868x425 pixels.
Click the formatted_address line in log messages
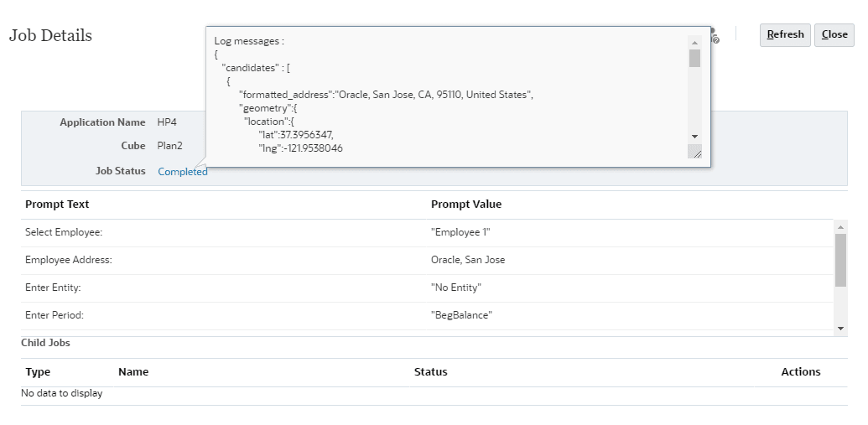tap(386, 95)
